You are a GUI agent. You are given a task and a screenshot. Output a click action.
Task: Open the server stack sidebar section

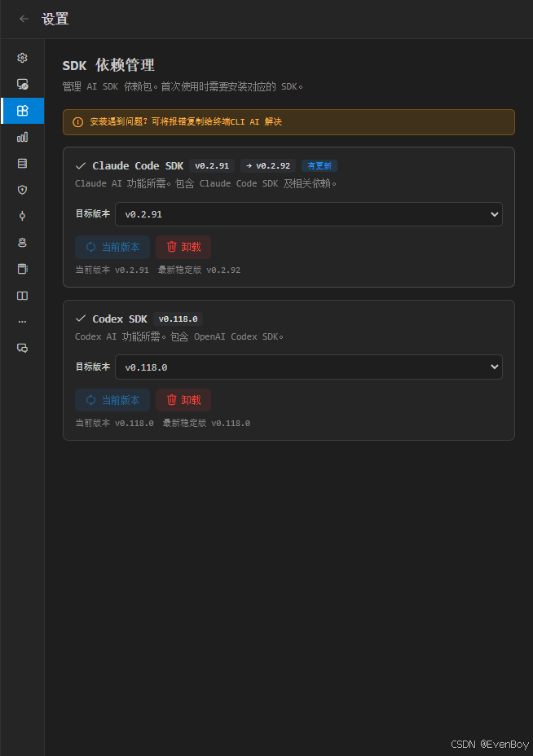click(x=22, y=164)
